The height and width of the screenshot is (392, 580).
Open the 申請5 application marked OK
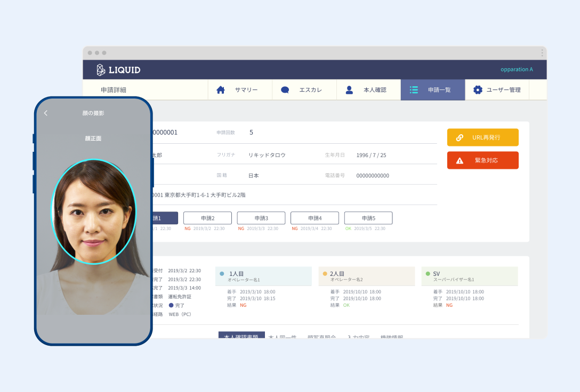click(368, 218)
